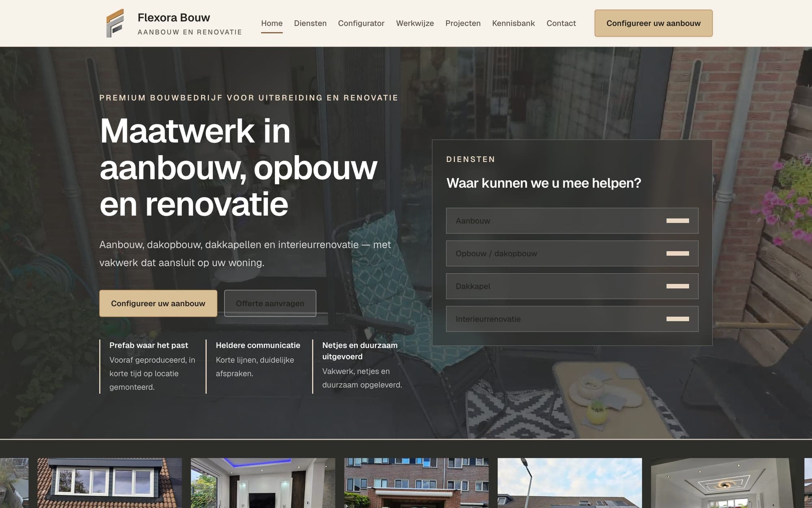The image size is (812, 508).
Task: Click the bar icon in Opbouw / dakopbouw row
Action: pos(678,254)
